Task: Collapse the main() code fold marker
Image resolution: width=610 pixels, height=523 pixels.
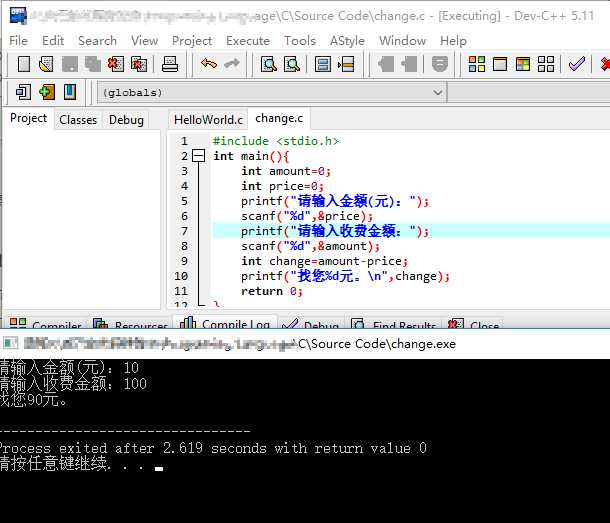Action: [x=198, y=156]
